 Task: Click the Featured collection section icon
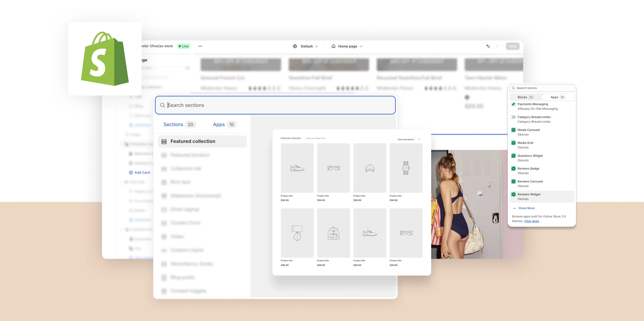[164, 142]
